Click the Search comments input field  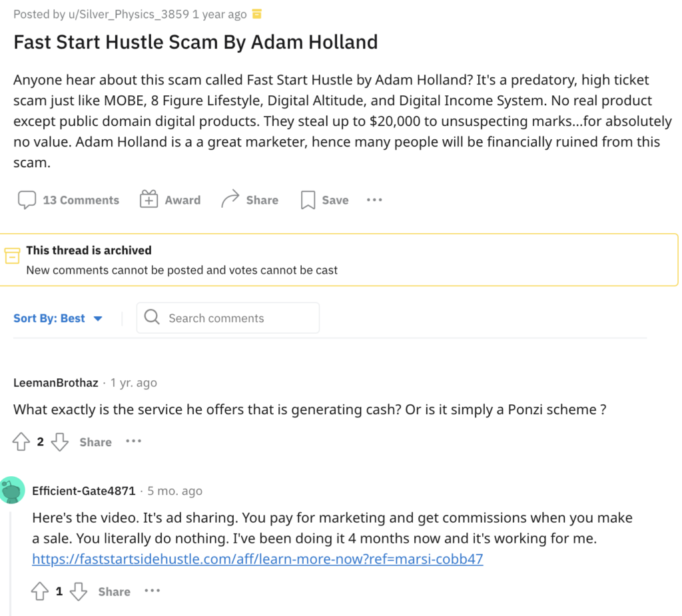(x=226, y=318)
